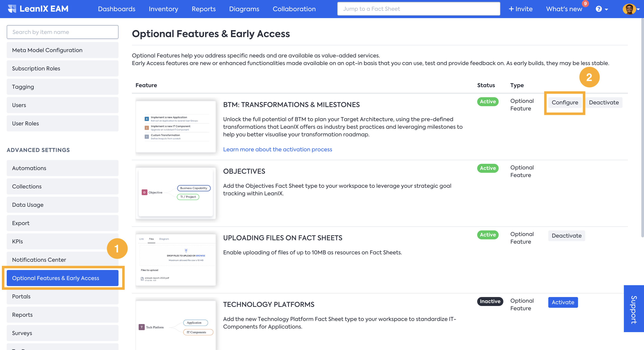This screenshot has width=644, height=350.
Task: Focus the Jump to a Fact Sheet field
Action: [x=419, y=9]
